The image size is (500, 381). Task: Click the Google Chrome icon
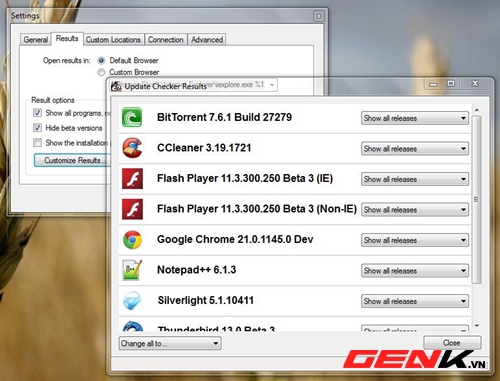click(x=132, y=240)
